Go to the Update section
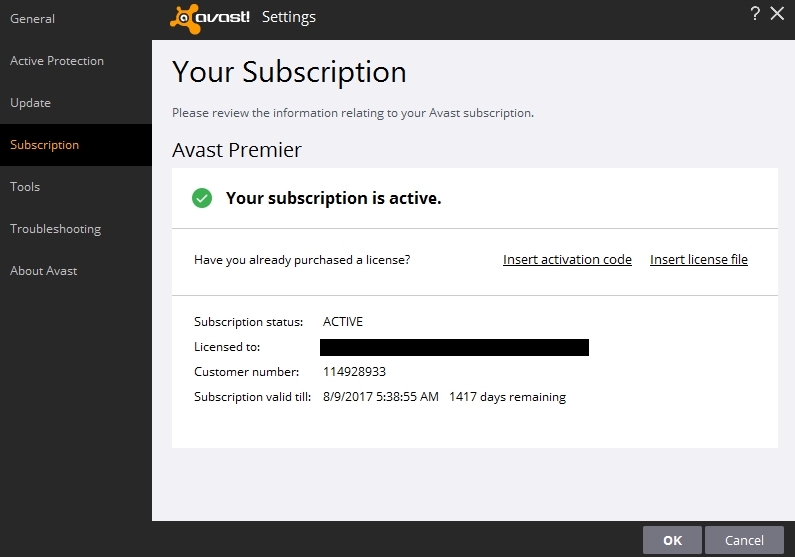Viewport: 795px width, 557px height. [x=30, y=103]
